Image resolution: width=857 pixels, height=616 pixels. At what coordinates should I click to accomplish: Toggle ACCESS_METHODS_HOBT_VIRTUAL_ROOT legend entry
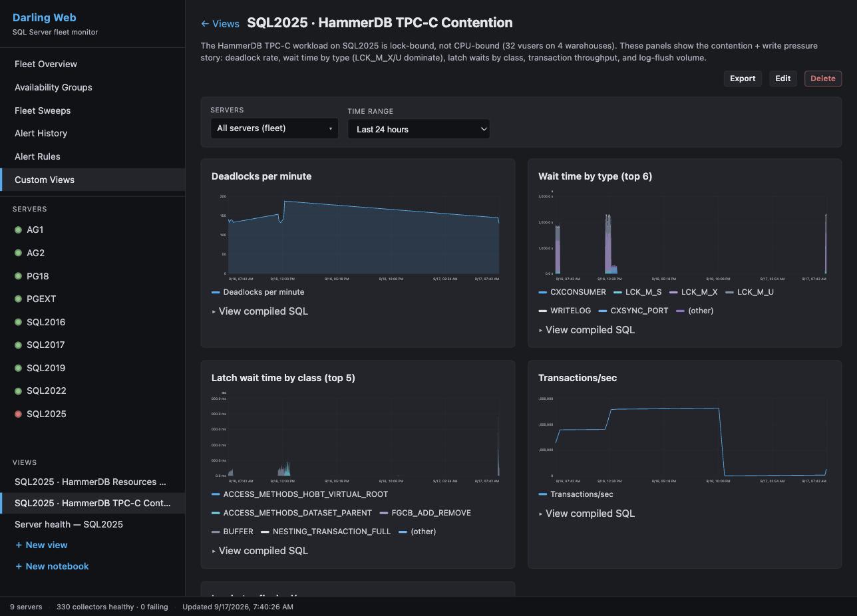pos(299,494)
